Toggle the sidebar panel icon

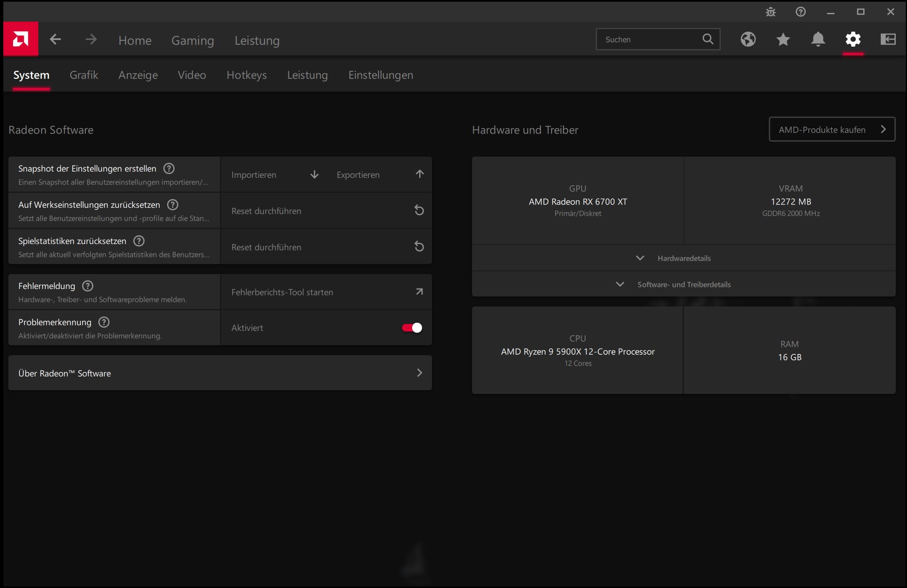point(888,40)
